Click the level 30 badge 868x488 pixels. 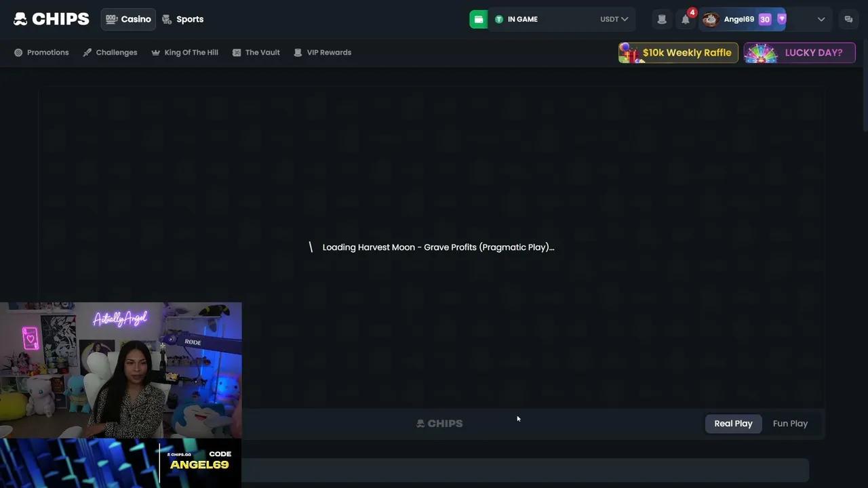(x=765, y=19)
